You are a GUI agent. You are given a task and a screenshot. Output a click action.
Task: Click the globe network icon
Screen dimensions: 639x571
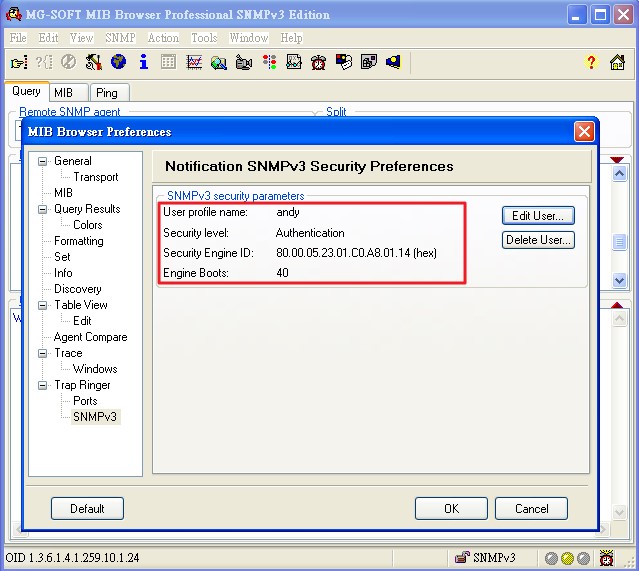coord(118,62)
